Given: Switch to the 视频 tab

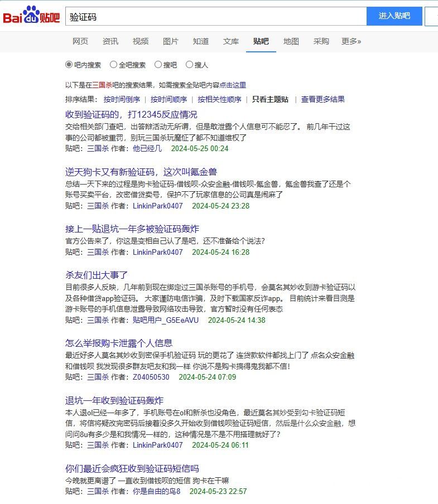Looking at the screenshot, I should pyautogui.click(x=141, y=41).
